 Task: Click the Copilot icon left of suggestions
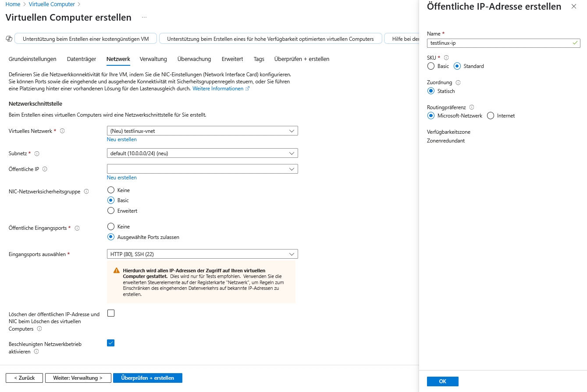(x=9, y=39)
